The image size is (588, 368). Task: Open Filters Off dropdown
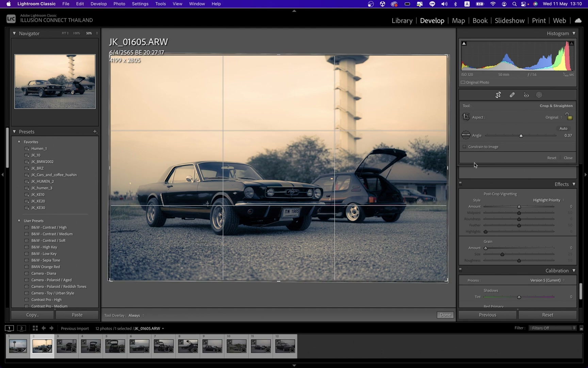[552, 328]
